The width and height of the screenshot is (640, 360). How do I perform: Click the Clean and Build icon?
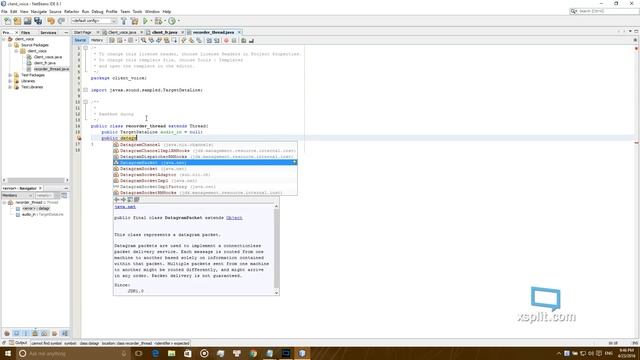coord(134,21)
